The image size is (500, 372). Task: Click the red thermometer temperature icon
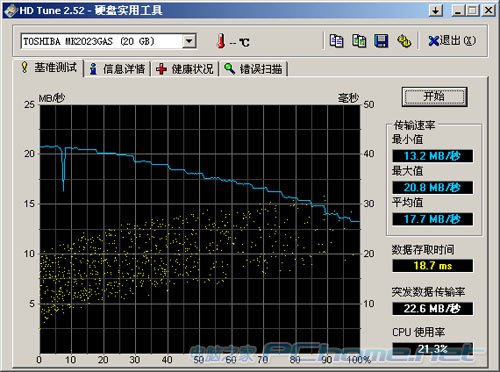[221, 41]
